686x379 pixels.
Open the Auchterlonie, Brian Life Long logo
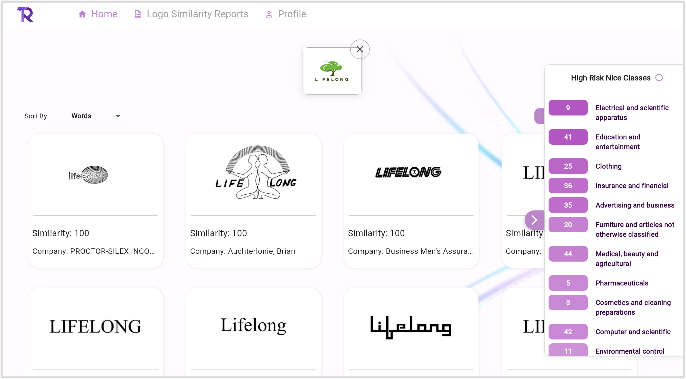click(253, 201)
